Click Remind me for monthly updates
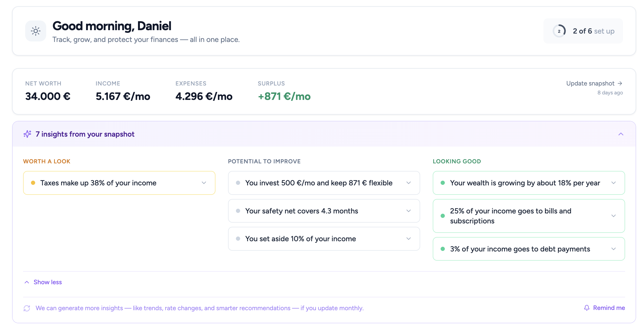The height and width of the screenshot is (333, 644). coord(609,308)
